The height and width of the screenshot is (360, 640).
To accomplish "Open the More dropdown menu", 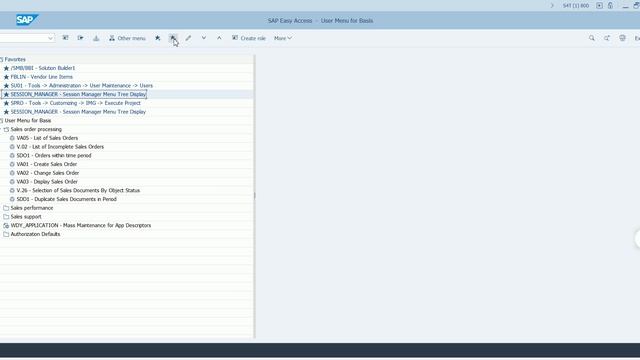I will [x=283, y=38].
